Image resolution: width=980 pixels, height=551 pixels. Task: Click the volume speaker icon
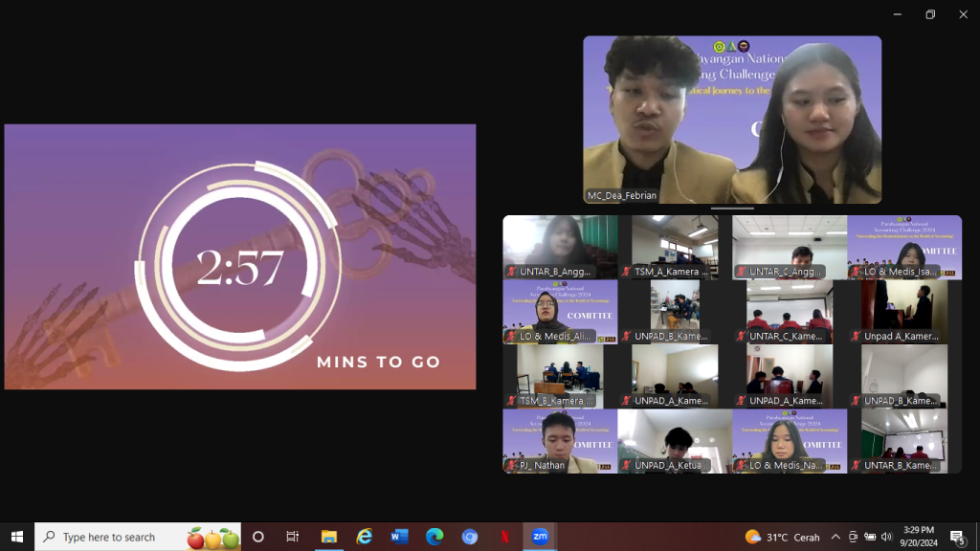point(886,537)
